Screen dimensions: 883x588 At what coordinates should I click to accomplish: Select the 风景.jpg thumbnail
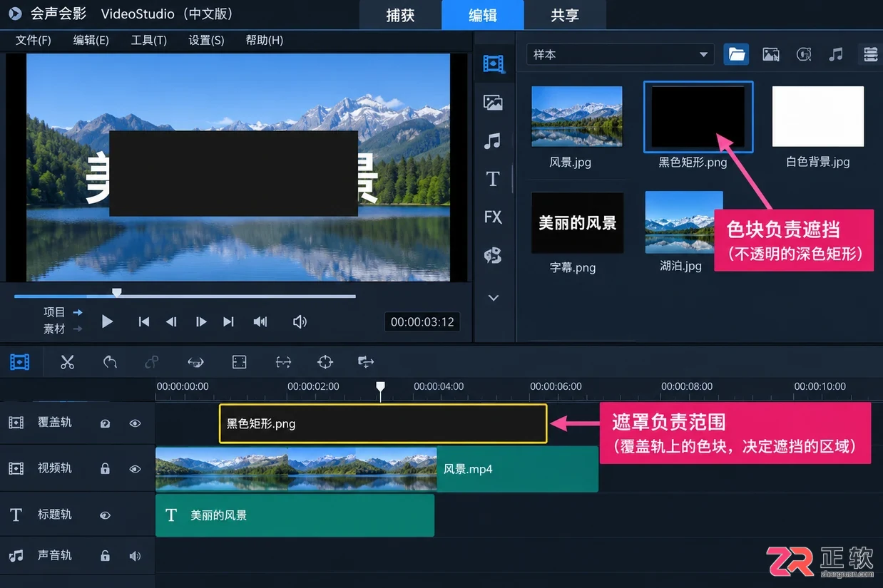[x=577, y=116]
